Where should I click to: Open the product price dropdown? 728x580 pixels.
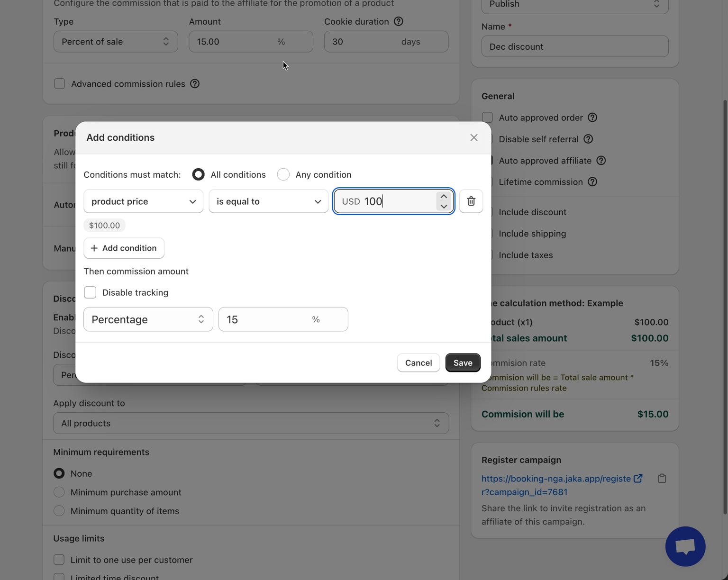click(x=143, y=201)
